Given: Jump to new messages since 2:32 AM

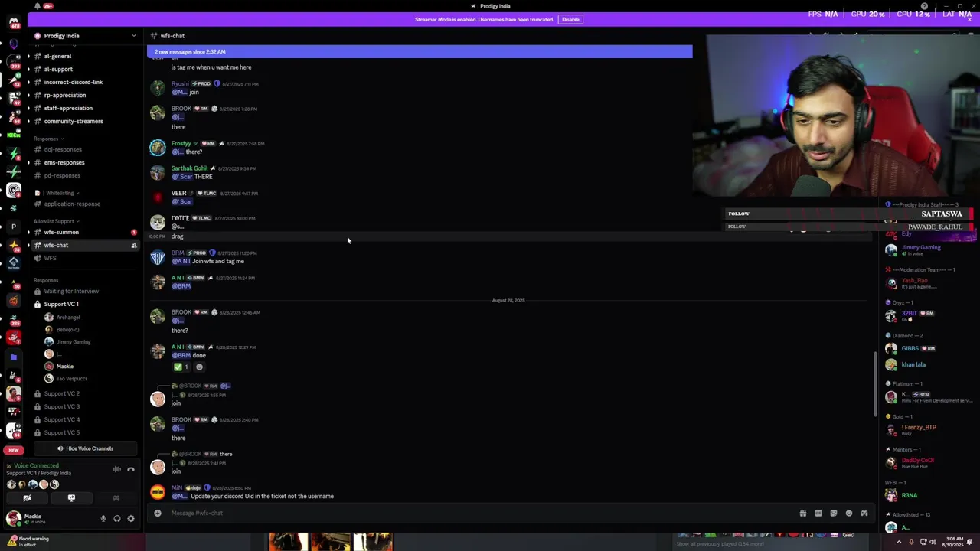Looking at the screenshot, I should point(420,51).
